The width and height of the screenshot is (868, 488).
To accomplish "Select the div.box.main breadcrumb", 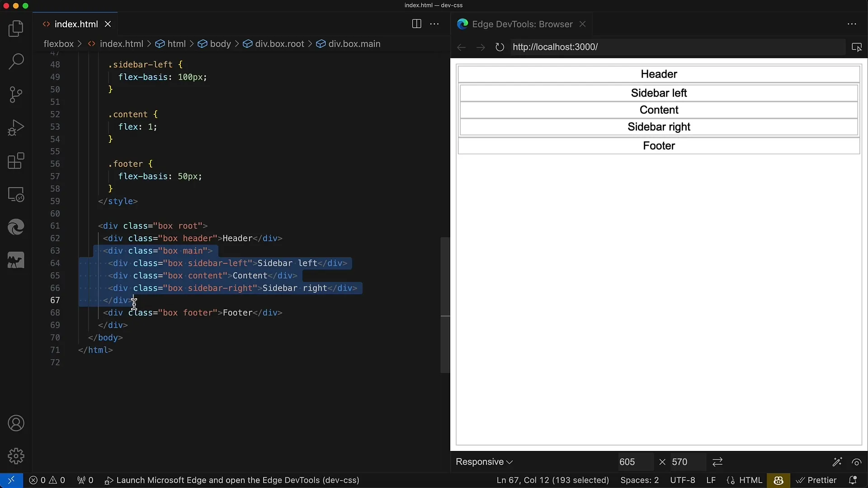I will (x=348, y=44).
